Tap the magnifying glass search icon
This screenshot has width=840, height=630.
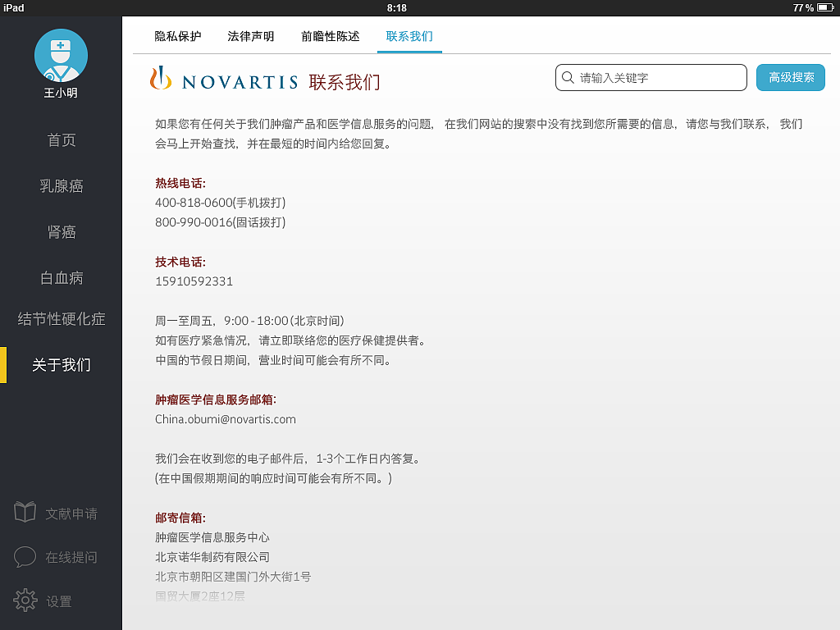pyautogui.click(x=568, y=77)
